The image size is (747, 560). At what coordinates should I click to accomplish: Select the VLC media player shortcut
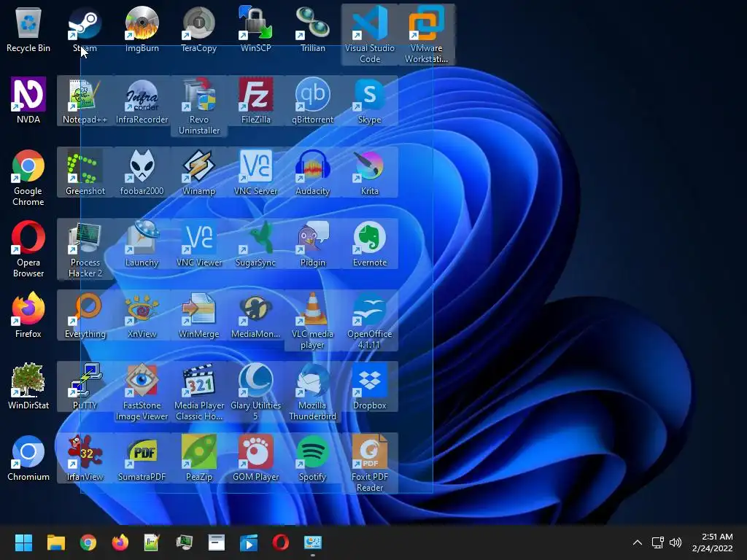pos(312,320)
